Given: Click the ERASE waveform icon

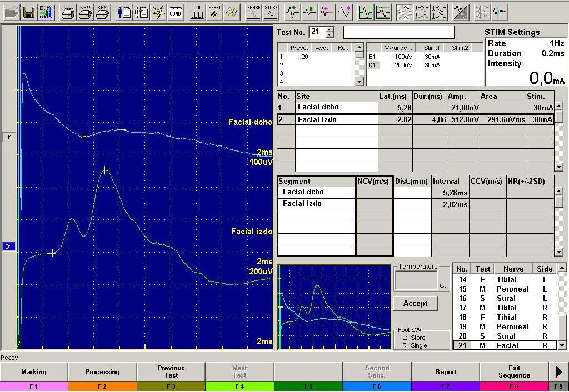Looking at the screenshot, I should [253, 12].
